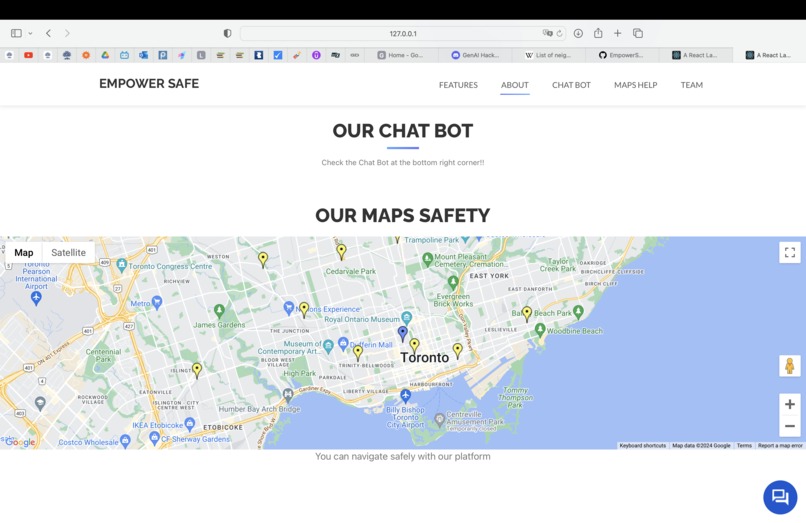Open a new tab with the plus icon
806x523 pixels.
[618, 33]
